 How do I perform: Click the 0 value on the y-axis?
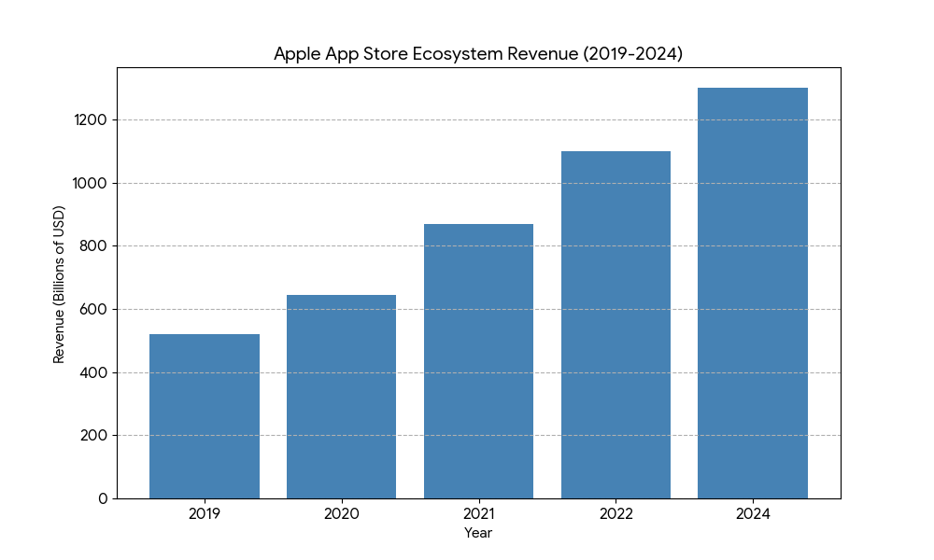click(x=103, y=498)
